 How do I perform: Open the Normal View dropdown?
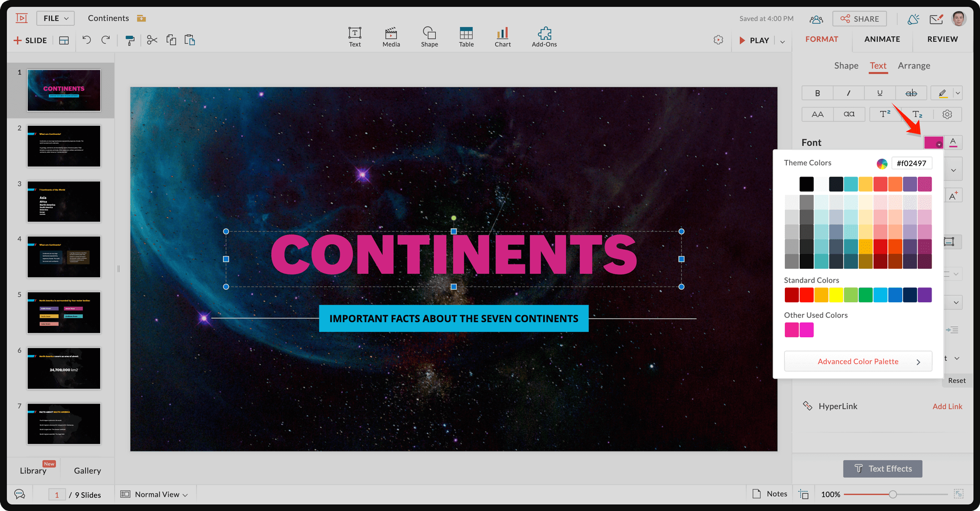tap(154, 494)
